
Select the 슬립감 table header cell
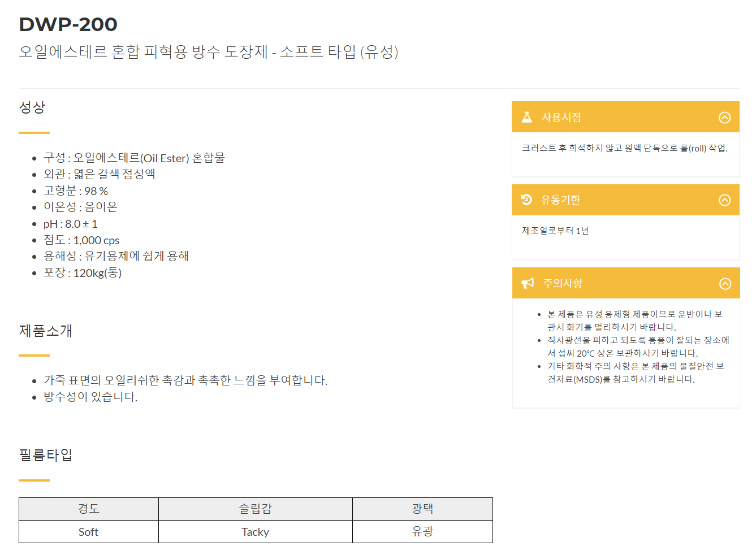click(x=256, y=509)
